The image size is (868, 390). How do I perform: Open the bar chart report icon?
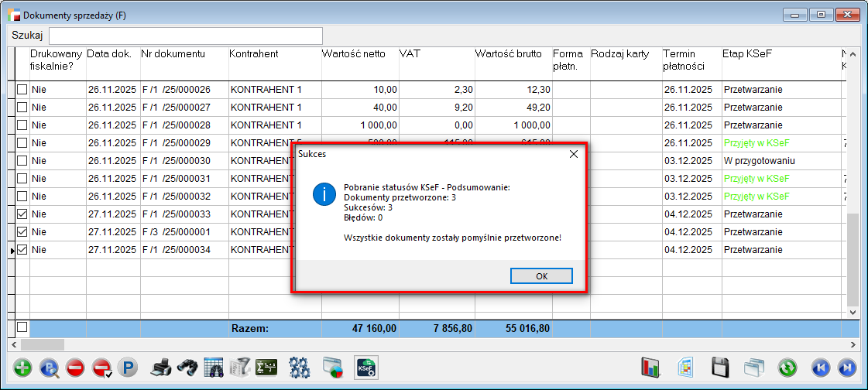pyautogui.click(x=649, y=368)
